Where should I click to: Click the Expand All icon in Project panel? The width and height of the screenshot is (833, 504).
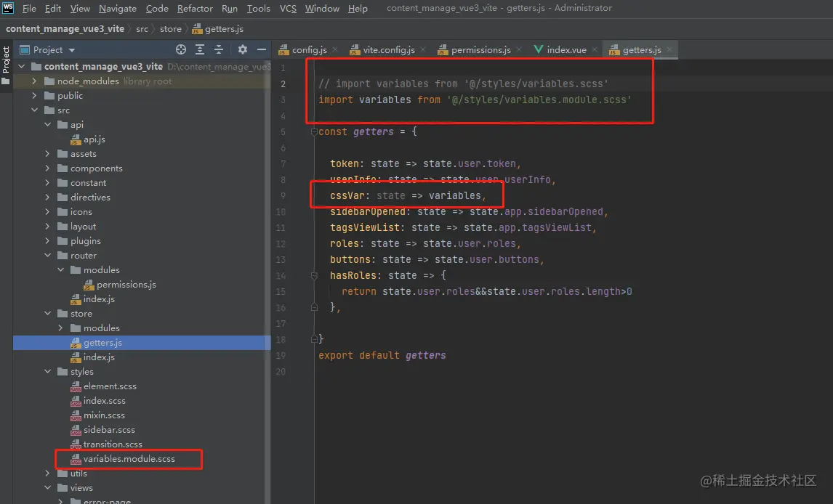(x=200, y=49)
